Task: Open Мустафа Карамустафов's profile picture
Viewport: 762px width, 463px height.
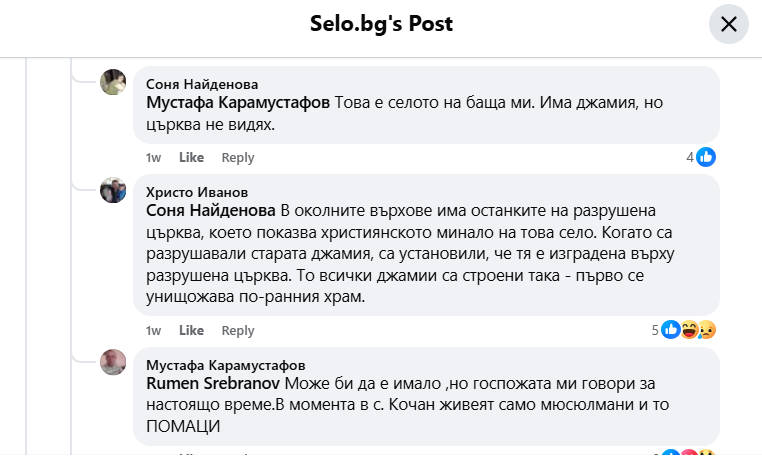Action: 113,362
